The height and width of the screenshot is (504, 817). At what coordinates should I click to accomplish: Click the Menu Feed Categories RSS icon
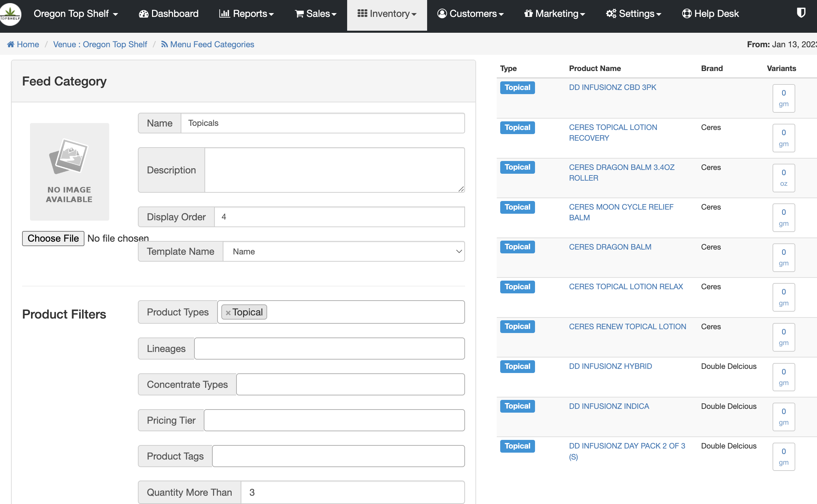pos(164,44)
